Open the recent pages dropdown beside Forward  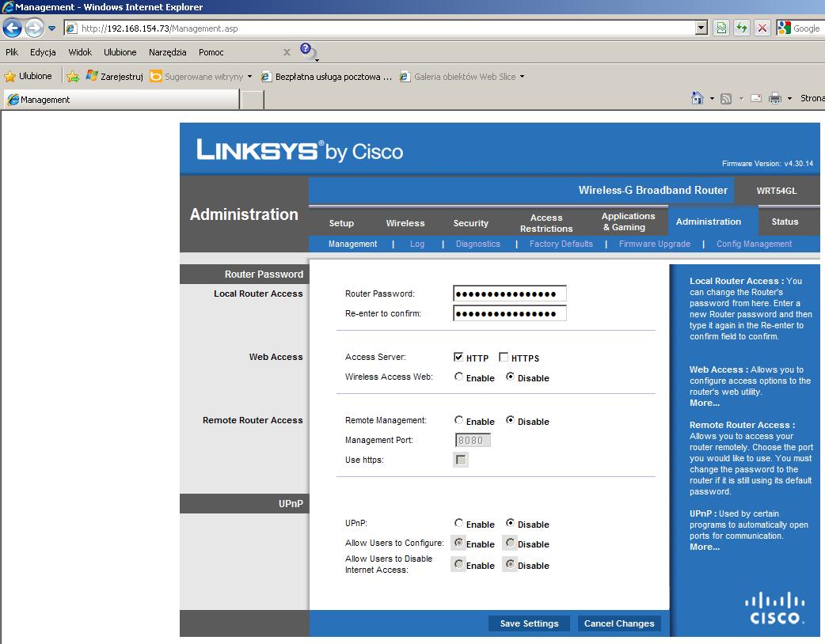(x=51, y=28)
